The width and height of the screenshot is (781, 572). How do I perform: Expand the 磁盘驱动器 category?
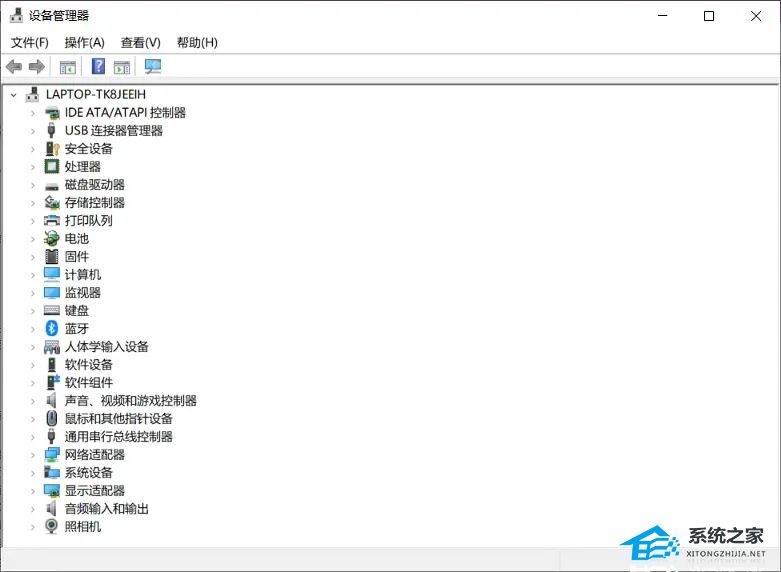tap(32, 185)
